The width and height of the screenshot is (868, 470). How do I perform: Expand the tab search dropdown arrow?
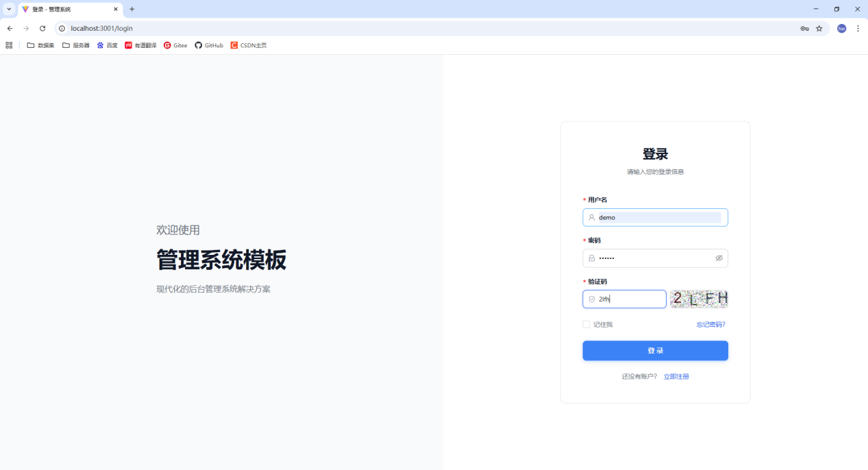(9, 9)
